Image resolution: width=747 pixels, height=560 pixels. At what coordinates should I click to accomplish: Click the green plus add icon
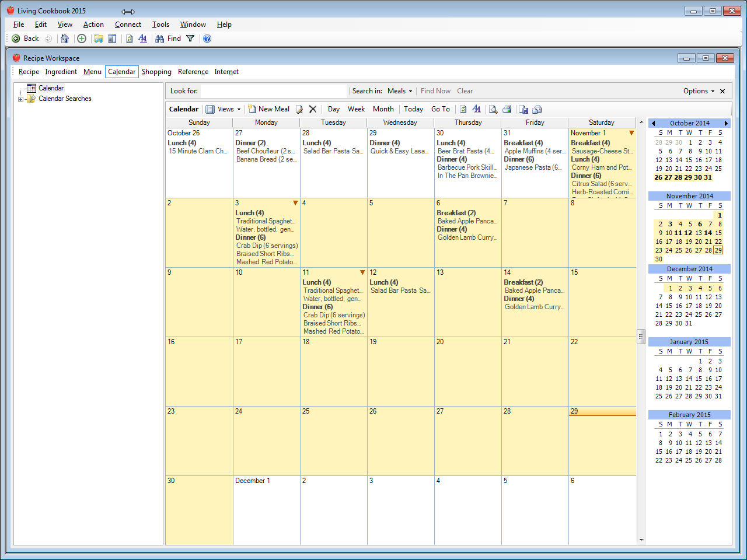click(82, 38)
